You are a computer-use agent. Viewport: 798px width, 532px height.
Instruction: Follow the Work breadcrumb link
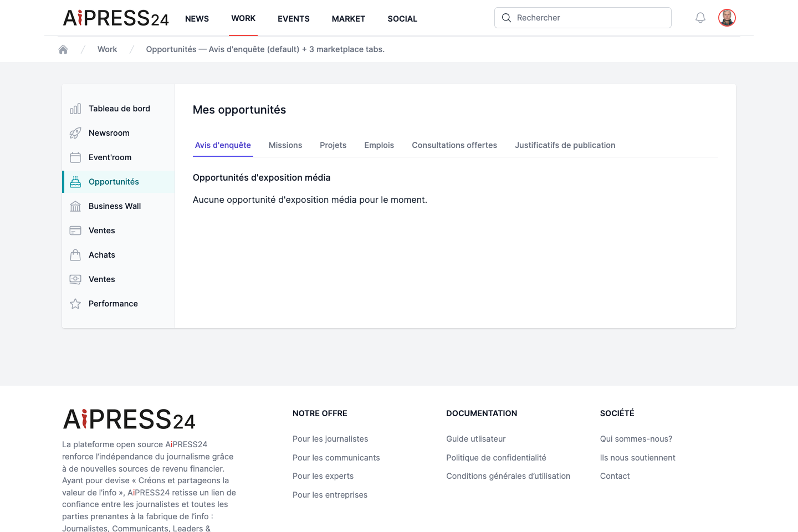tap(108, 49)
